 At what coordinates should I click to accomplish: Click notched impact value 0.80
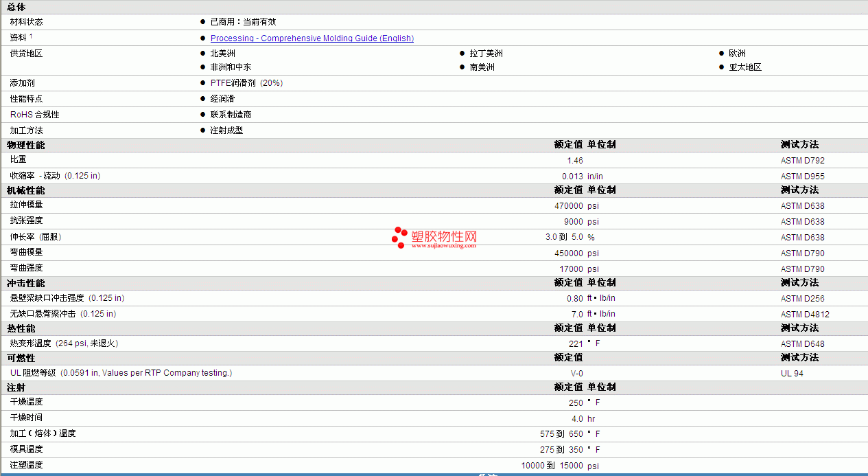(x=575, y=299)
